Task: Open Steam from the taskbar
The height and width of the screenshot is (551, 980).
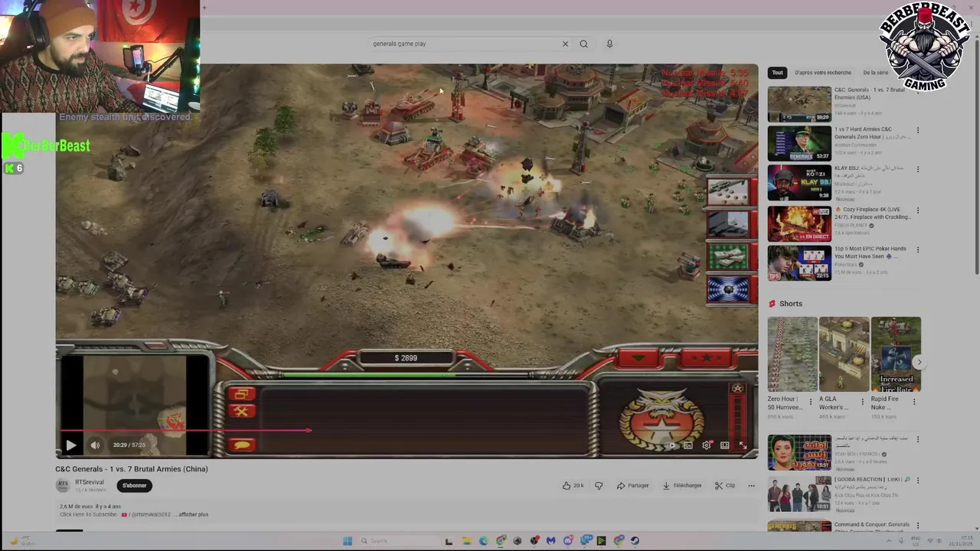Action: 635,541
